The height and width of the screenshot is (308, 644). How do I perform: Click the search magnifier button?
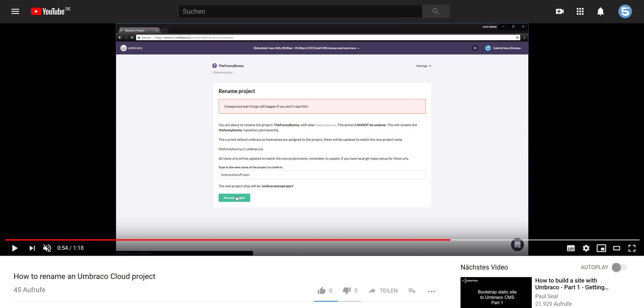[436, 12]
